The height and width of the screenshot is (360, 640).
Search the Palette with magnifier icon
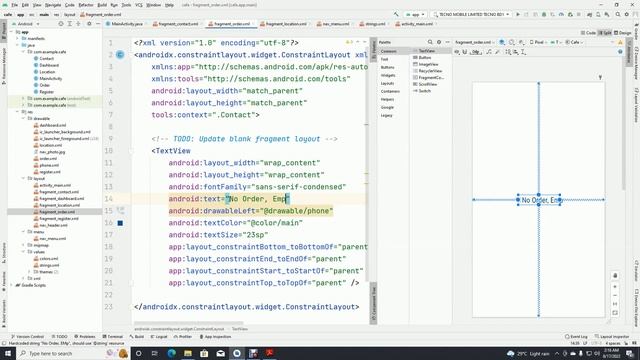coord(430,42)
